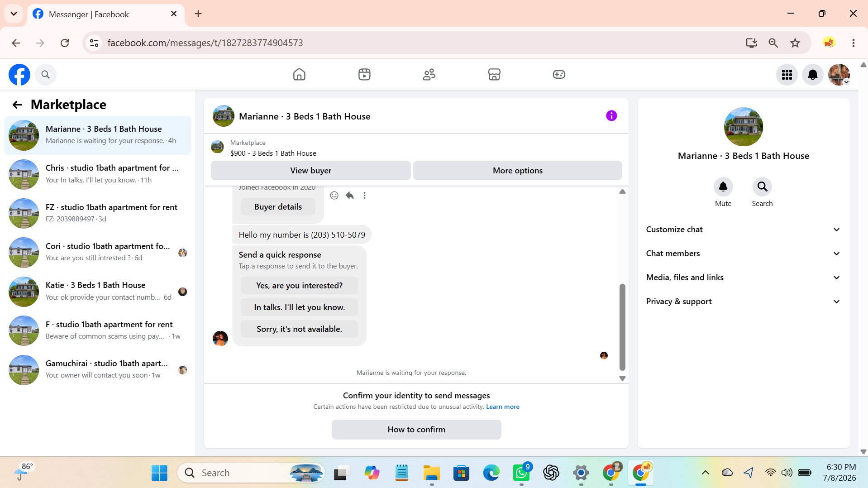Open the message more options dots
Screen dimensions: 868x488
(364, 196)
